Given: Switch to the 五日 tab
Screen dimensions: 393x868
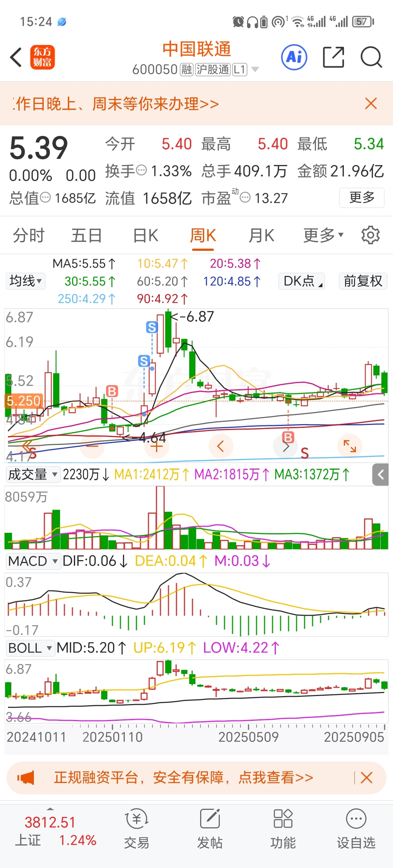Looking at the screenshot, I should coord(86,235).
